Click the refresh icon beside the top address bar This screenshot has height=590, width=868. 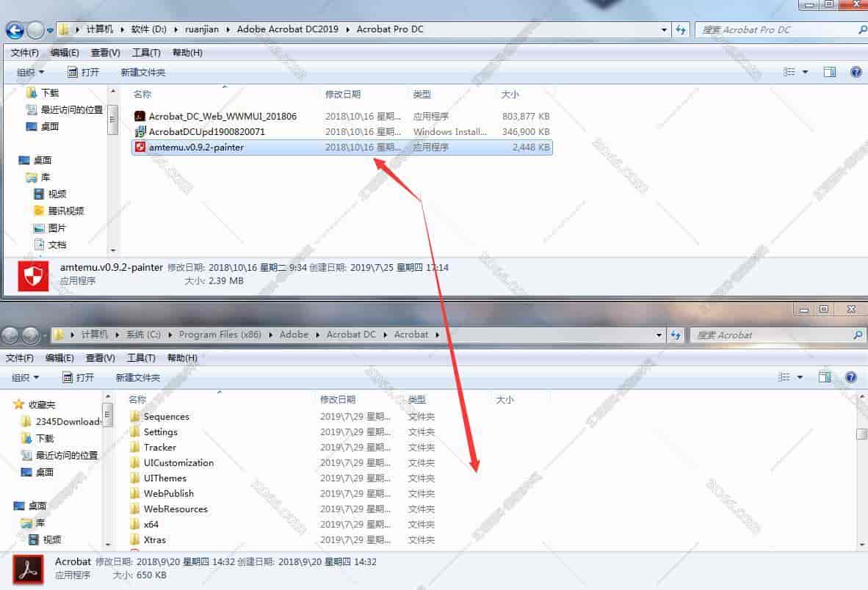pyautogui.click(x=680, y=30)
